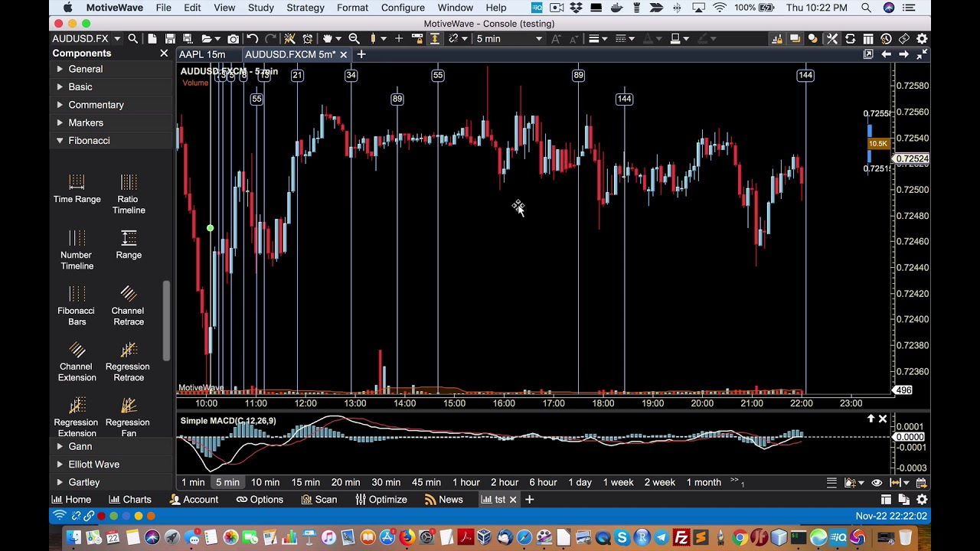Click the Components panel vertical scrollbar
Viewport: 980px width, 551px height.
(x=166, y=321)
